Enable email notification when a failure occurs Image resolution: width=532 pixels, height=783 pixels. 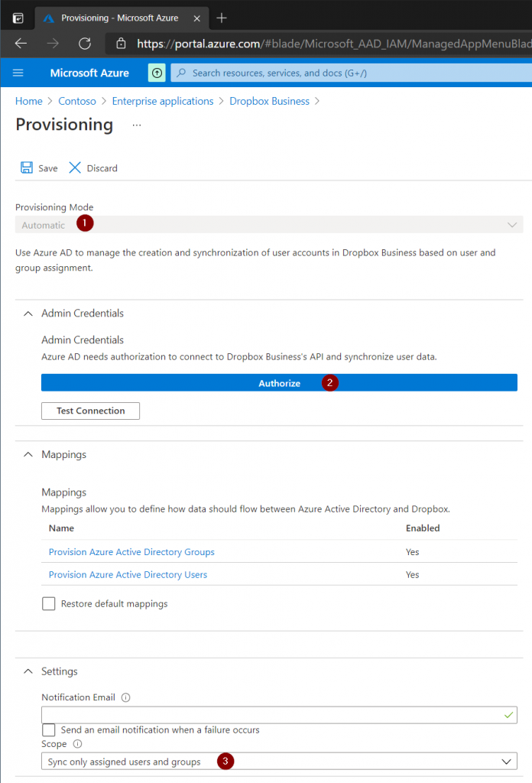(x=48, y=730)
